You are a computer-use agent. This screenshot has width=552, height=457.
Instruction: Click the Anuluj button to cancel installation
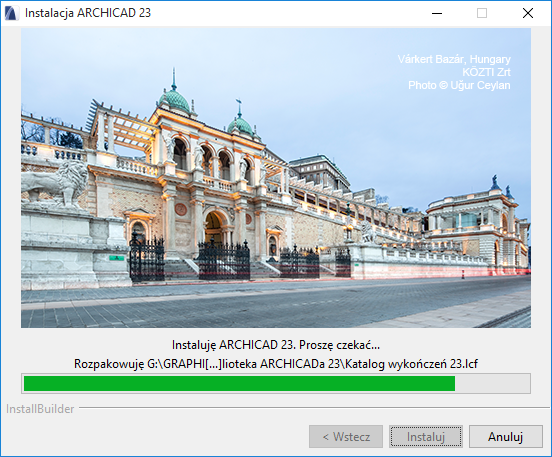pyautogui.click(x=506, y=437)
